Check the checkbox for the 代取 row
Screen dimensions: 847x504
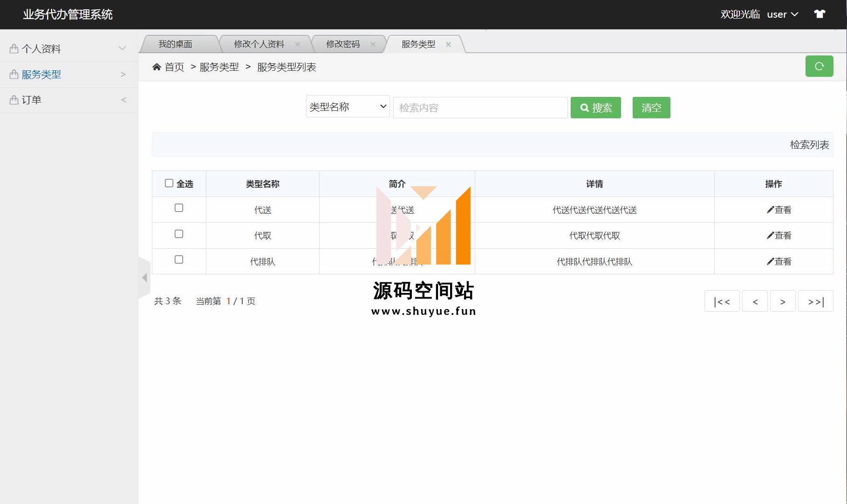(x=179, y=234)
